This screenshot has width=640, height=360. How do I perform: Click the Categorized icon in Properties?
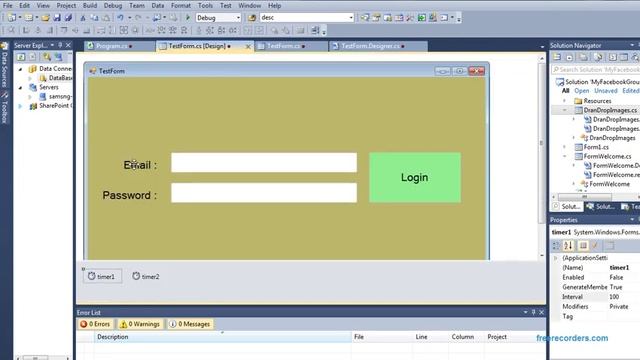pyautogui.click(x=556, y=245)
